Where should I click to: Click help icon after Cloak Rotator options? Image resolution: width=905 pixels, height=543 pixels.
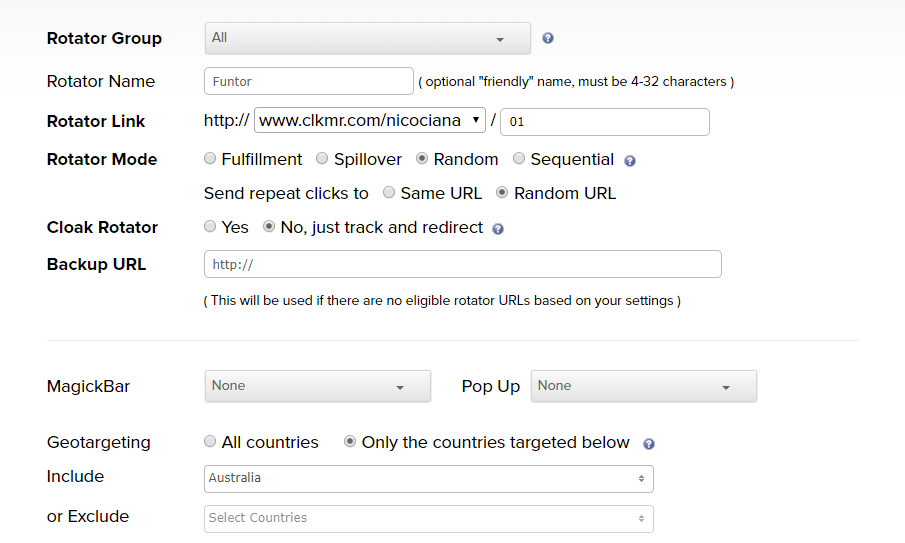coord(498,228)
